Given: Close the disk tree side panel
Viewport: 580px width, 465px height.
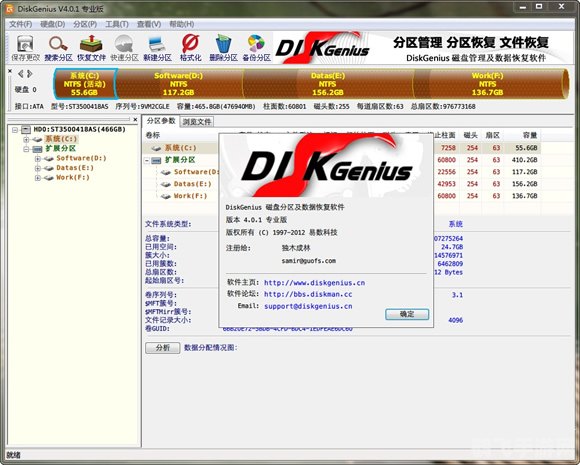Looking at the screenshot, I should point(135,119).
